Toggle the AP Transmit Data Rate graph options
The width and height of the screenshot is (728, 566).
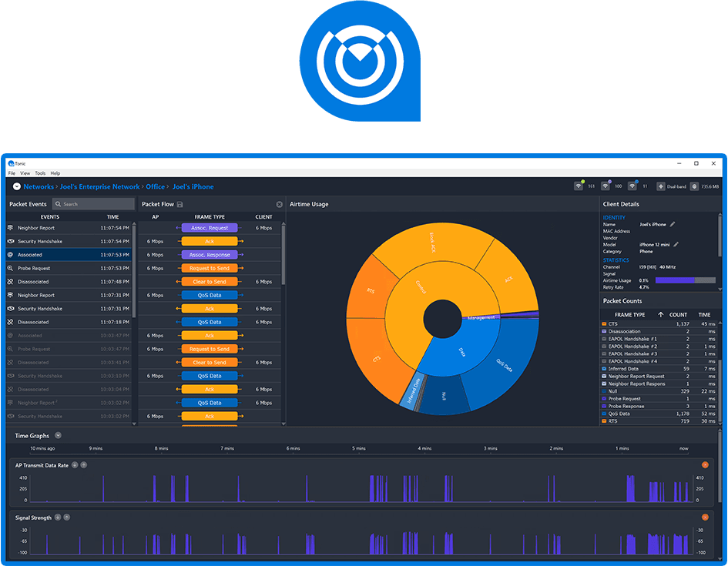coord(74,464)
